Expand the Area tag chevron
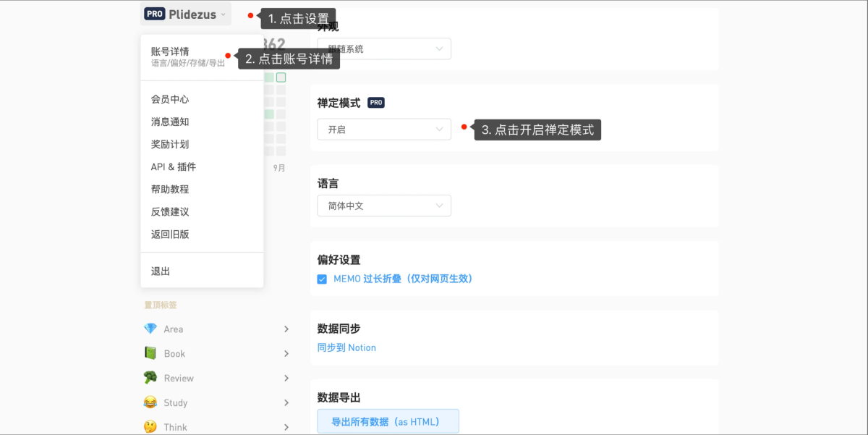868x435 pixels. click(286, 329)
